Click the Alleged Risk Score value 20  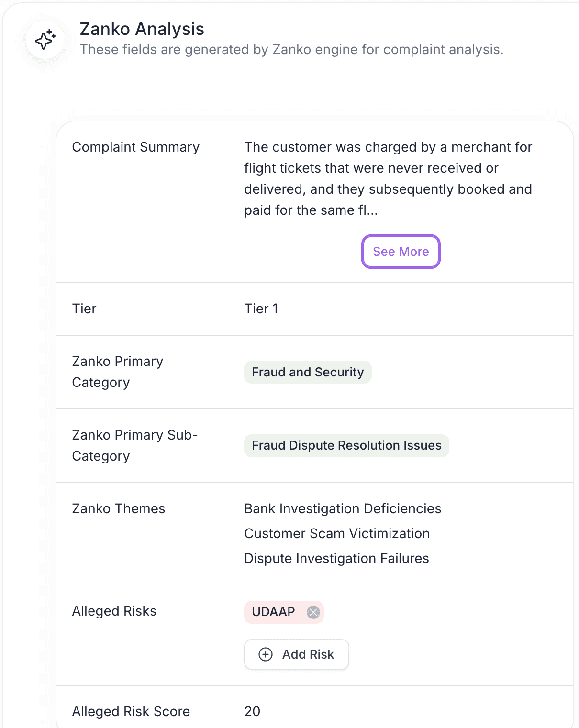pyautogui.click(x=252, y=712)
